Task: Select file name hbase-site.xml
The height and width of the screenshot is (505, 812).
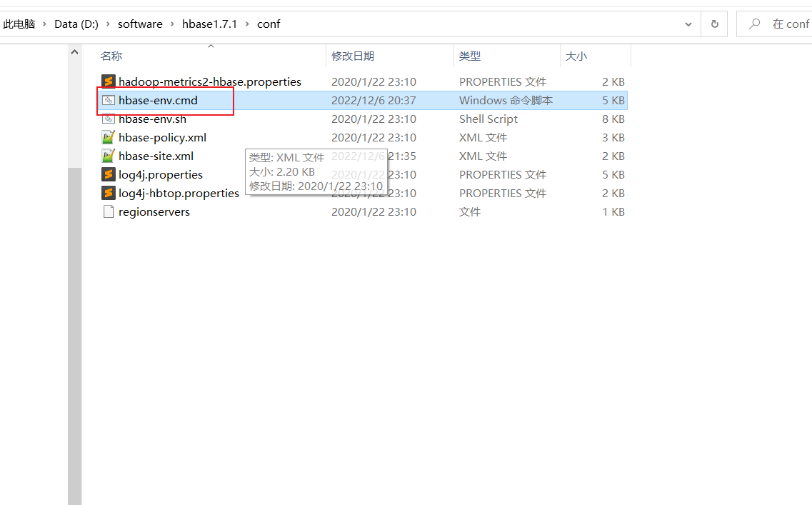Action: (156, 156)
